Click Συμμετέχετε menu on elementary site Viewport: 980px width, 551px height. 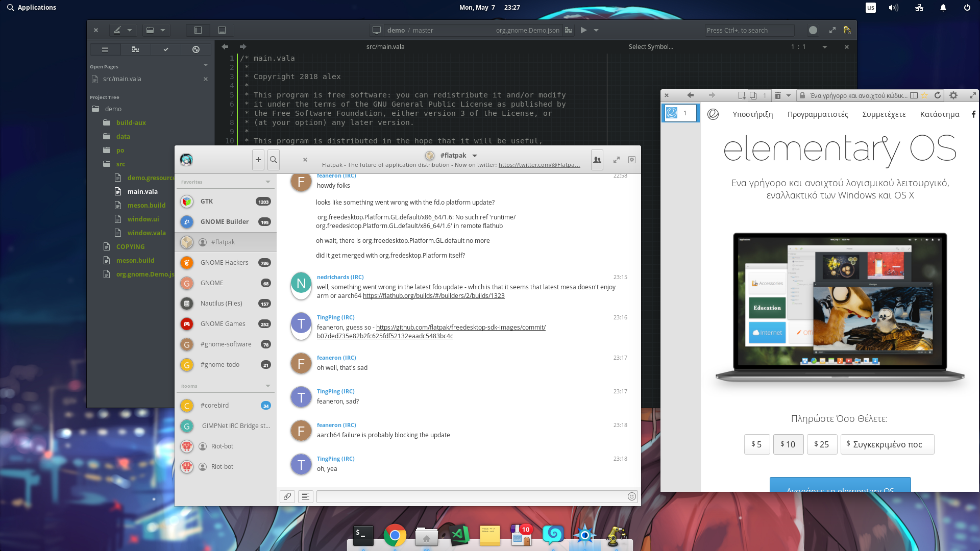pyautogui.click(x=884, y=114)
